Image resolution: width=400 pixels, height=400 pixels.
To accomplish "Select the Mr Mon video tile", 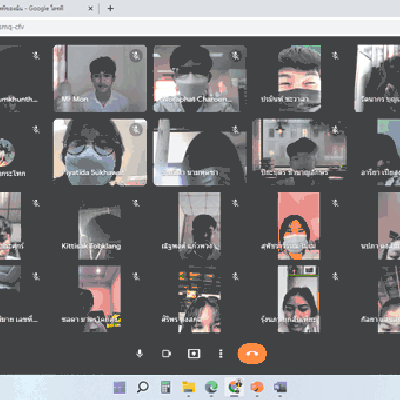I will 100,78.
